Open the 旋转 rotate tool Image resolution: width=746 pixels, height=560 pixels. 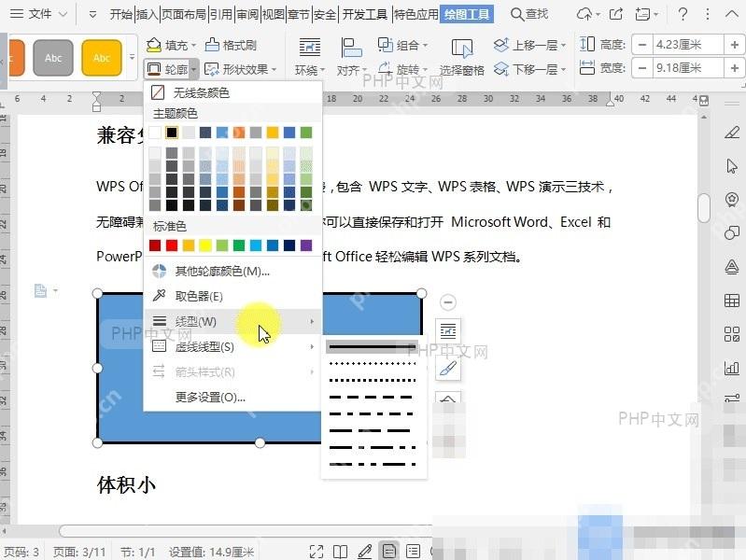tap(402, 69)
